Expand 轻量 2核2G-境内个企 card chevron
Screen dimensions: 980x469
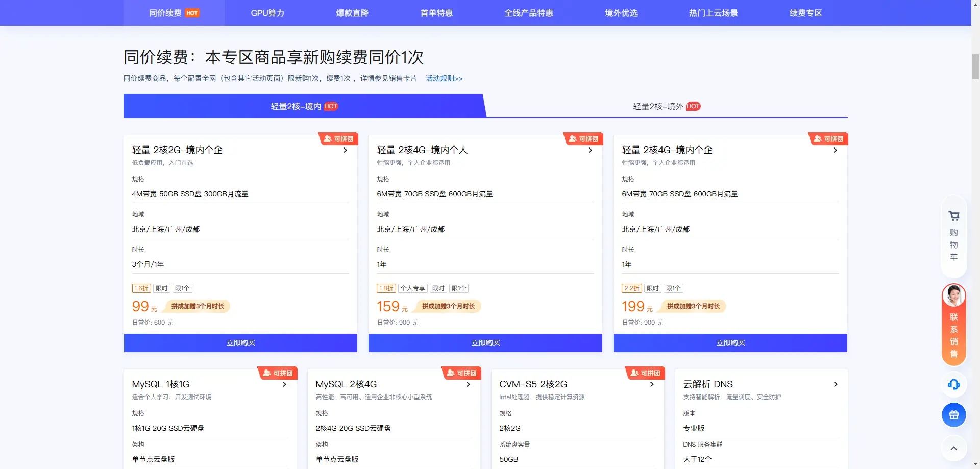pos(345,150)
